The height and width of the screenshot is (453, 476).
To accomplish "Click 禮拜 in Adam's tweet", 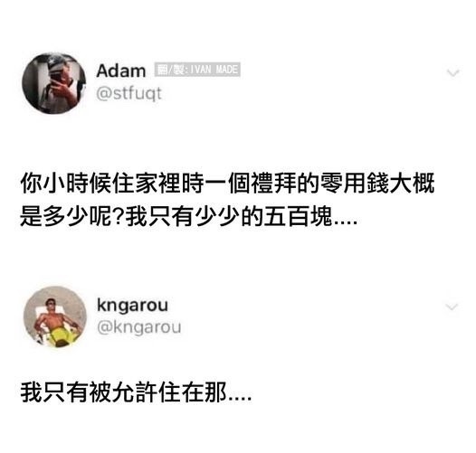I will (274, 184).
